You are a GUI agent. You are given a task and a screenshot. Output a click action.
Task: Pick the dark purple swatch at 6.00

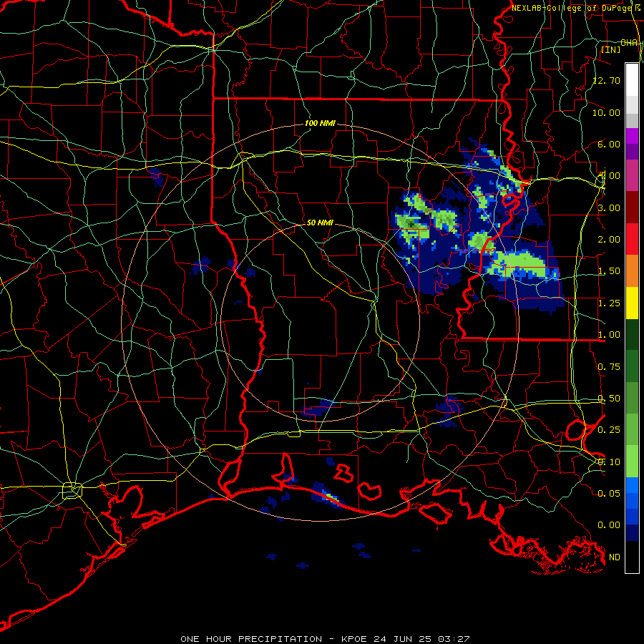[632, 152]
